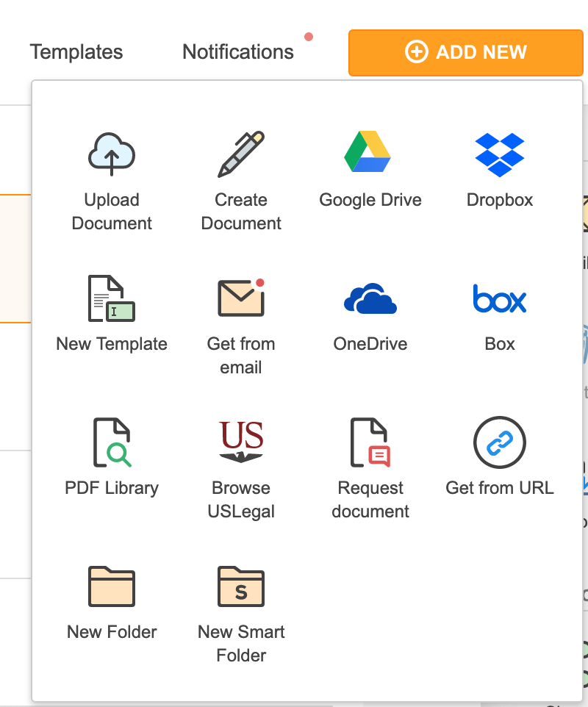Click the "Get from email" label text
The image size is (588, 707).
(x=241, y=356)
